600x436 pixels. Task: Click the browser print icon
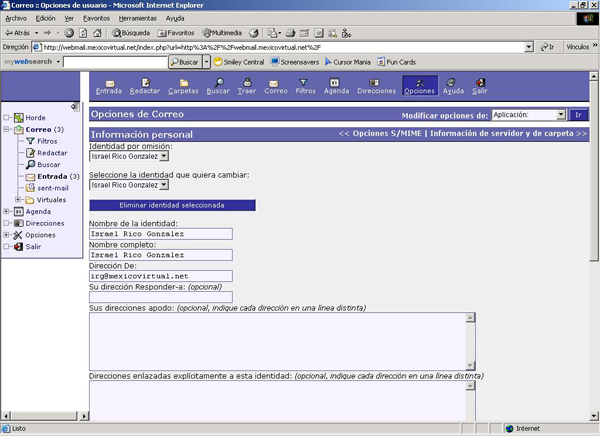pos(291,33)
